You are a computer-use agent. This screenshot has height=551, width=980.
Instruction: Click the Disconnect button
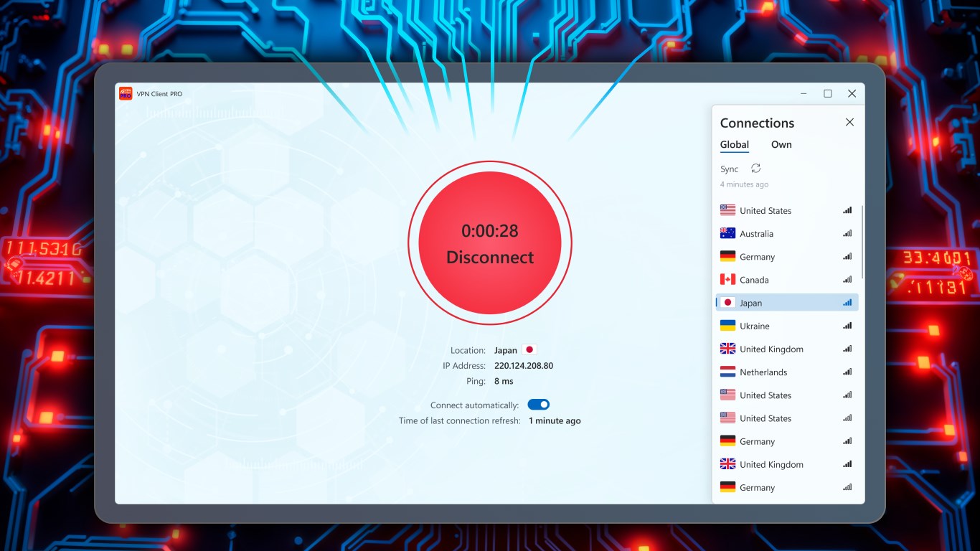coord(489,257)
